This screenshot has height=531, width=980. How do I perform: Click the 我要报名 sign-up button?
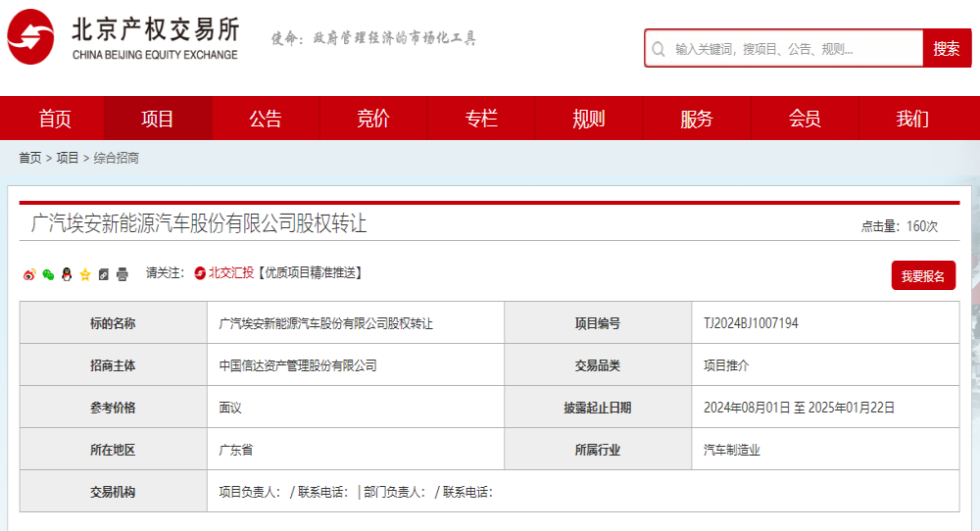click(x=923, y=275)
